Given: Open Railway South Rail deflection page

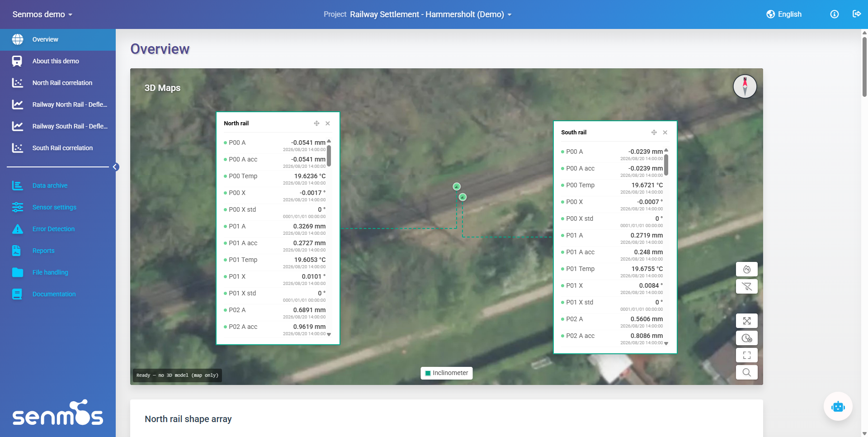Looking at the screenshot, I should [58, 126].
